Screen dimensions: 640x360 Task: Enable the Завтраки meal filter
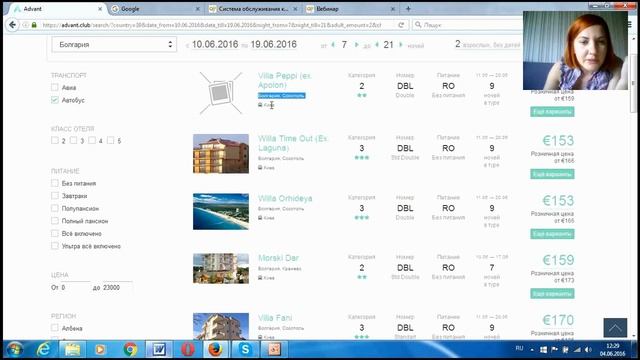tap(55, 196)
